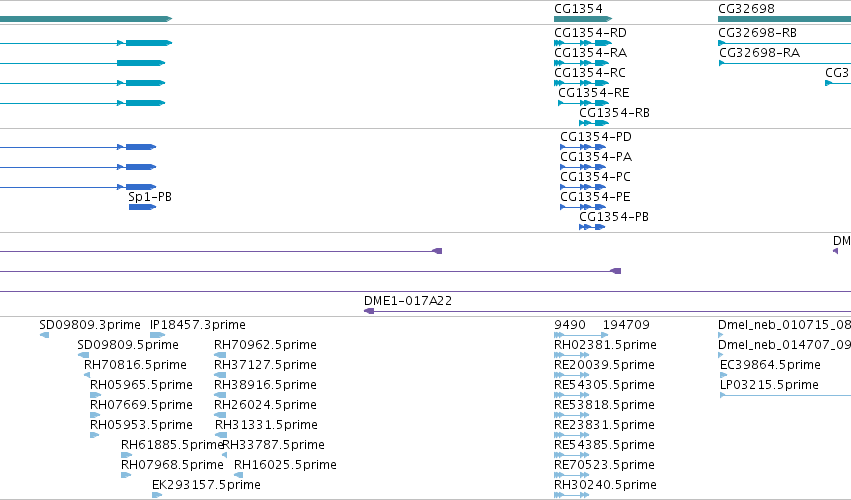Select the IP18457.3prime EST arrow

point(157,335)
